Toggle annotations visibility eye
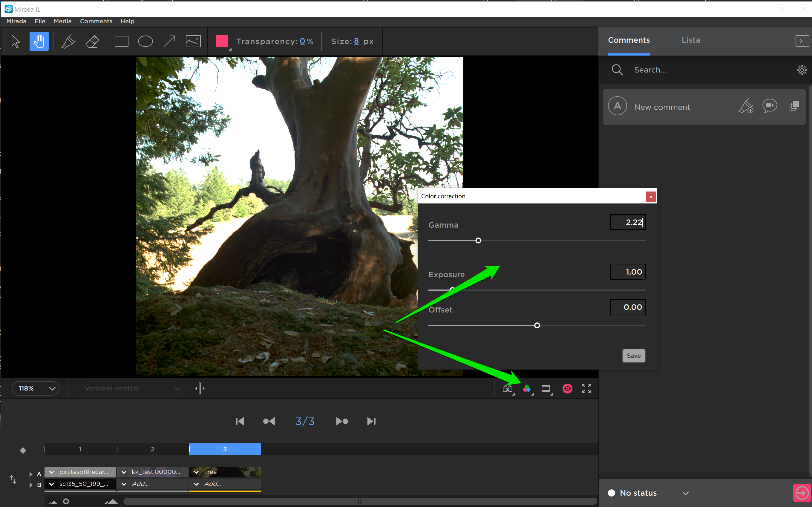The height and width of the screenshot is (507, 812). (x=567, y=389)
